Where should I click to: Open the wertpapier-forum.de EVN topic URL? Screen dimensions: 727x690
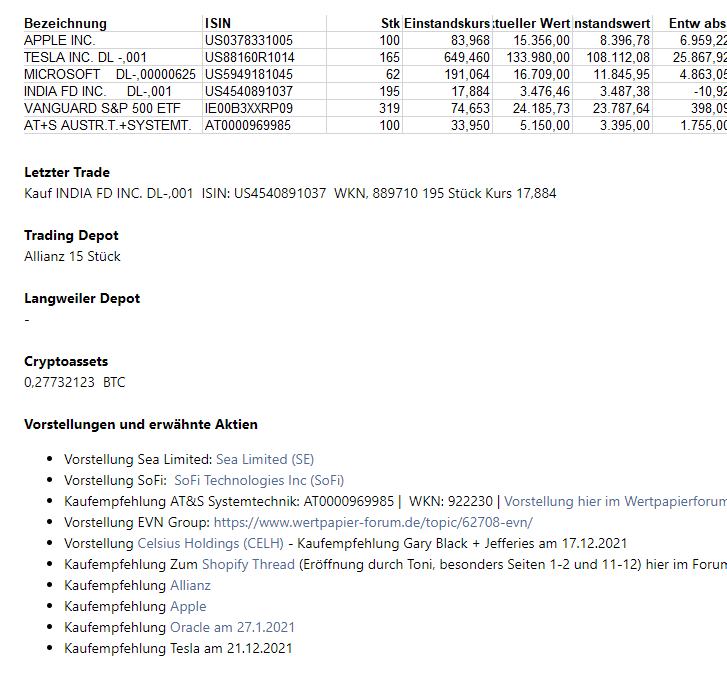373,522
